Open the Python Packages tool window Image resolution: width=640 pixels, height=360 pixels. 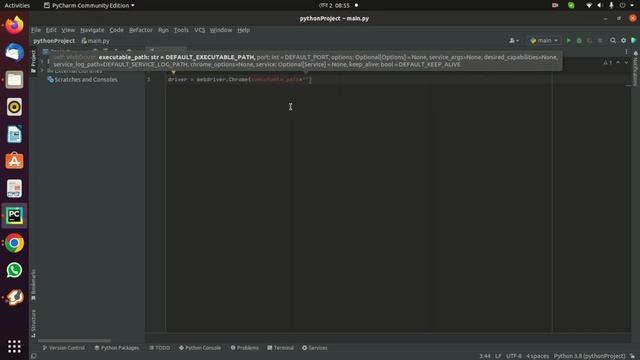117,348
